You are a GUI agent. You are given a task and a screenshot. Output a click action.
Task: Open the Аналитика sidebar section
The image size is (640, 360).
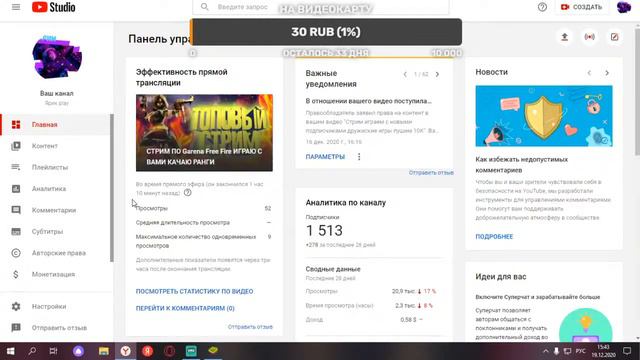coord(55,189)
